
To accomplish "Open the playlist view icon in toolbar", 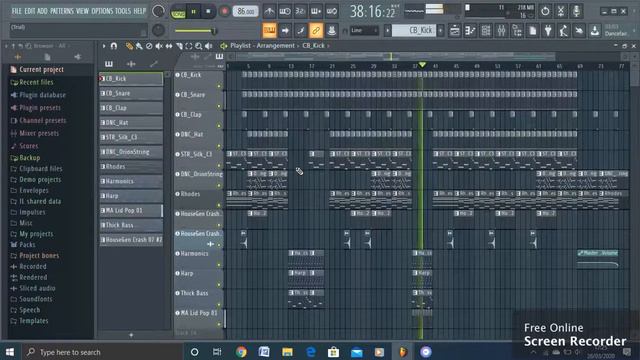I will [454, 30].
